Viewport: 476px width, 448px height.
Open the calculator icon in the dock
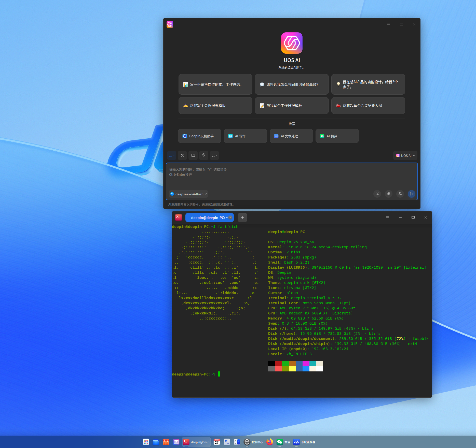[237, 442]
